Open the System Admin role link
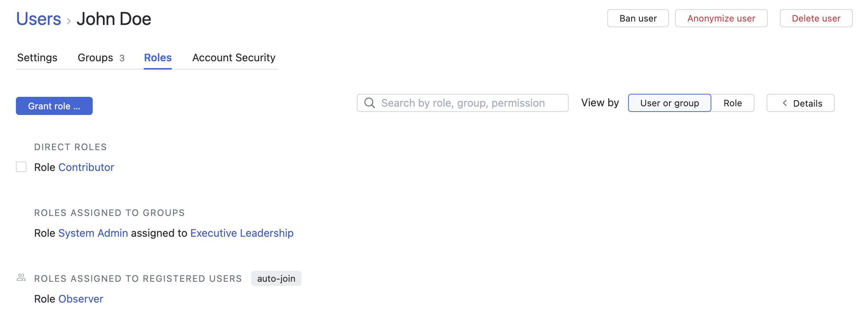Image resolution: width=868 pixels, height=326 pixels. 93,233
